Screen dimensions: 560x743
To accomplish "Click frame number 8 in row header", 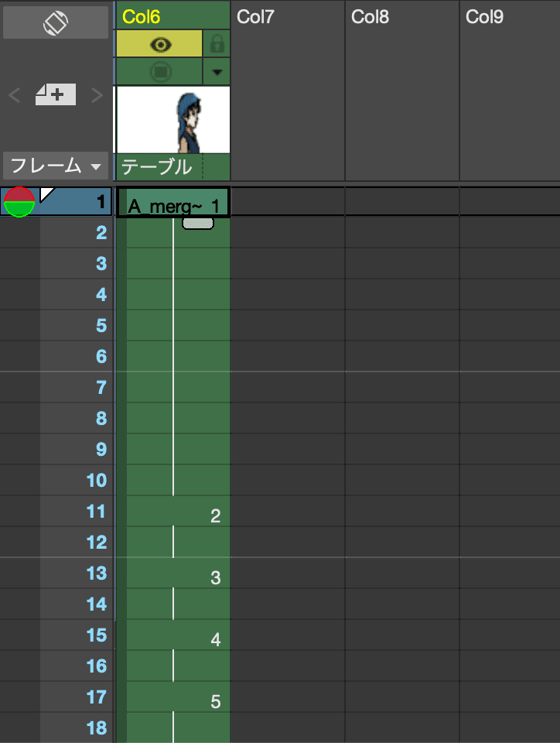I will pyautogui.click(x=101, y=419).
